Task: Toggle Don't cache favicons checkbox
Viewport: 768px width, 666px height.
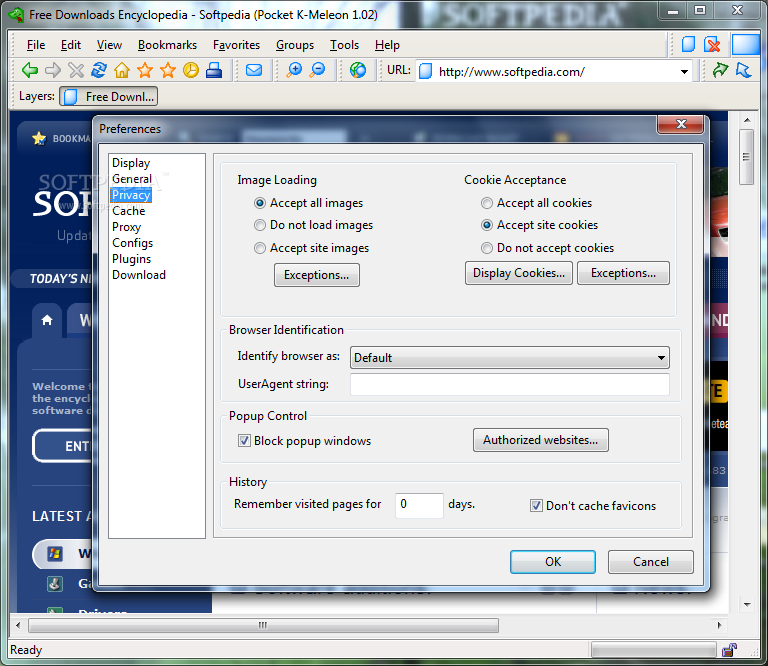Action: pyautogui.click(x=536, y=506)
